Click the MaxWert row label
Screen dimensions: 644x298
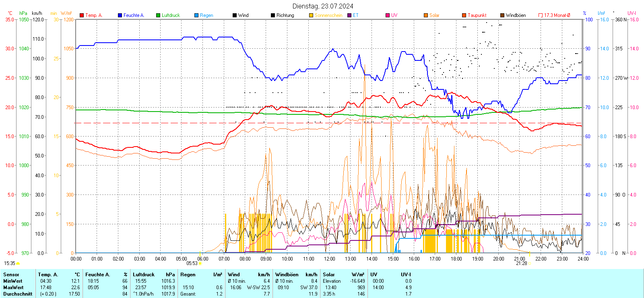coord(13,288)
